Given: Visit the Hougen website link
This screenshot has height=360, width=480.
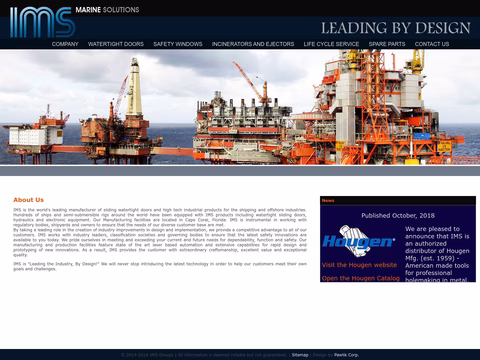Looking at the screenshot, I should [x=359, y=265].
